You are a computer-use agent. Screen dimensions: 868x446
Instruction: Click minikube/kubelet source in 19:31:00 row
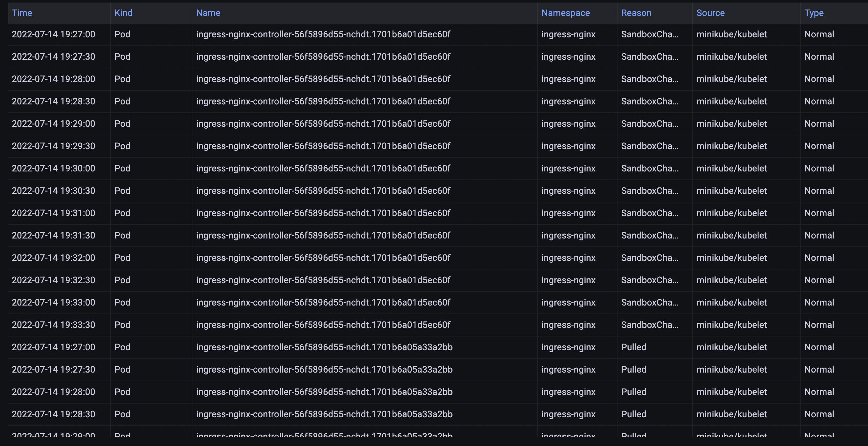pyautogui.click(x=731, y=213)
